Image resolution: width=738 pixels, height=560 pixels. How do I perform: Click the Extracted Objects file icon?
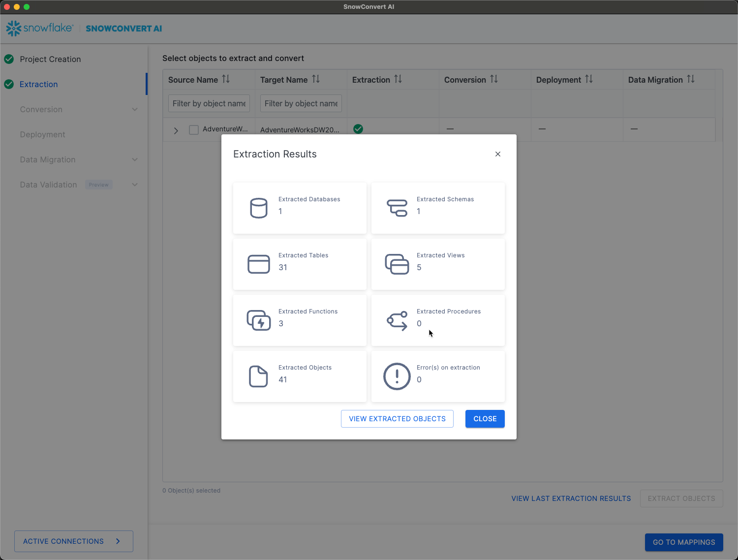pyautogui.click(x=258, y=376)
